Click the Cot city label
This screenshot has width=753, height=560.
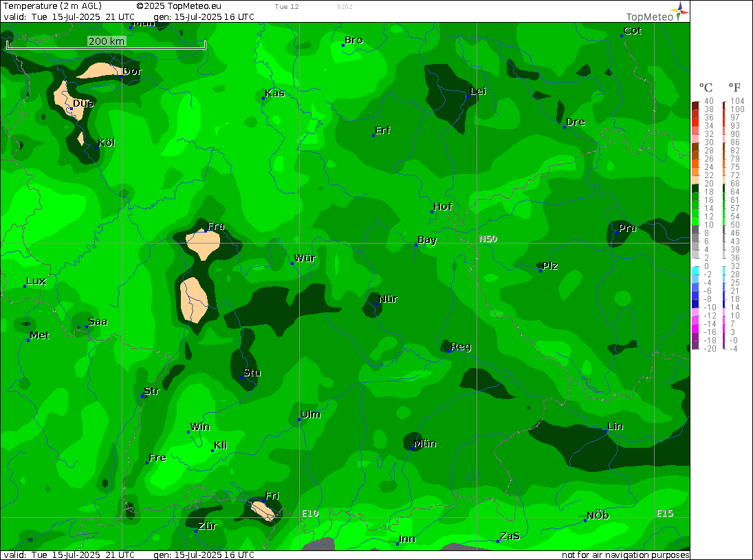pyautogui.click(x=633, y=31)
